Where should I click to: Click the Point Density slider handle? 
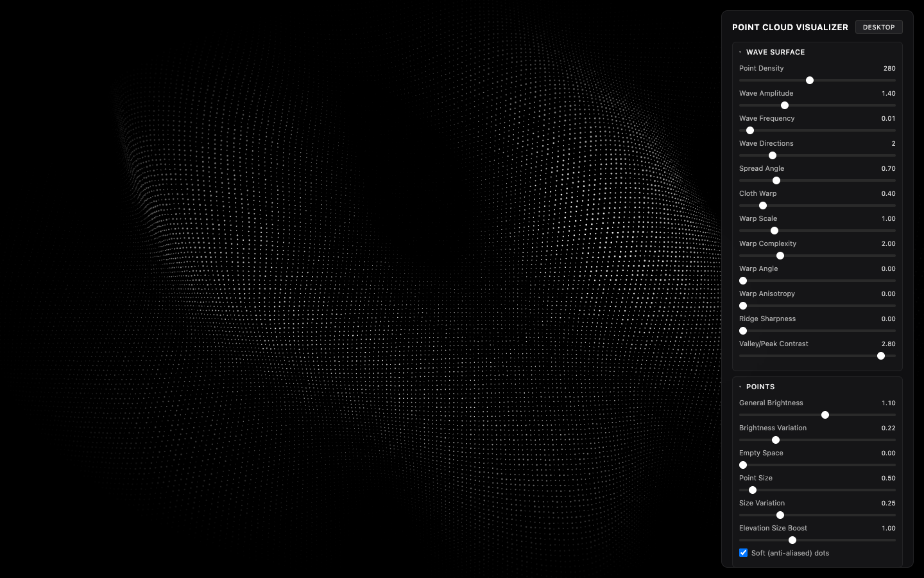(810, 80)
